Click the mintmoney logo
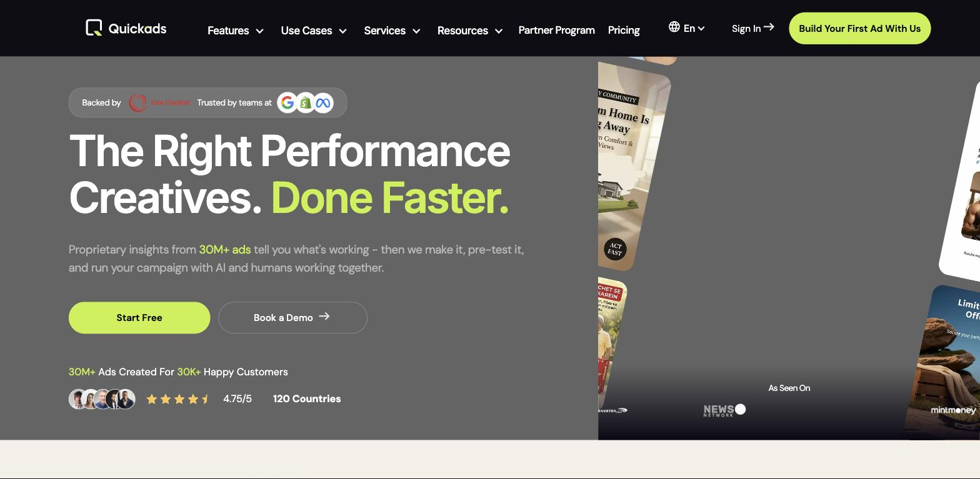Screen dimensions: 980x479 point(952,410)
